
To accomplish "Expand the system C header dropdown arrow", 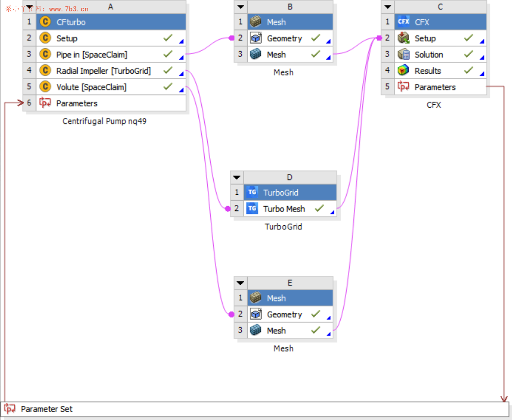I will (x=388, y=7).
